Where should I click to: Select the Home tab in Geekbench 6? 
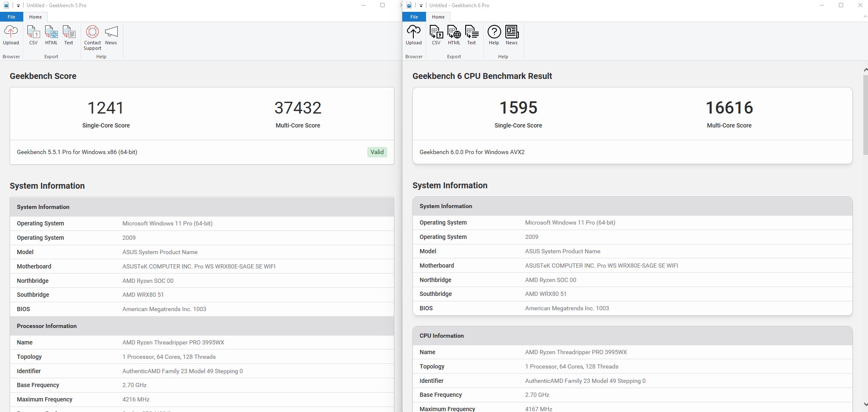pos(438,17)
